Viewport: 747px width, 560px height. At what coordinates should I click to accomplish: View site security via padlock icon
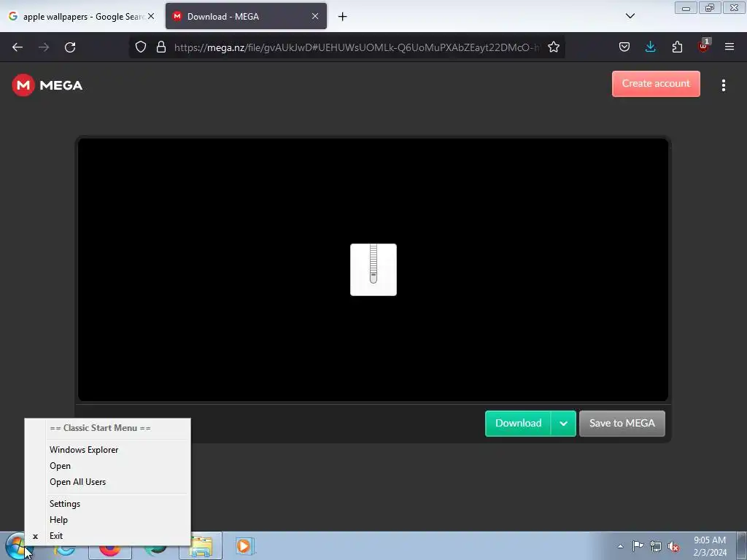(x=161, y=47)
